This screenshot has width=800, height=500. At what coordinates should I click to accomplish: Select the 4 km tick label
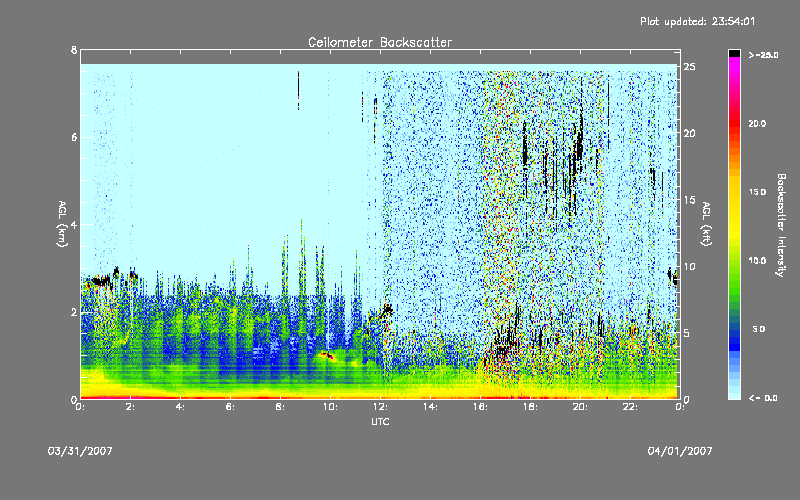pyautogui.click(x=74, y=224)
